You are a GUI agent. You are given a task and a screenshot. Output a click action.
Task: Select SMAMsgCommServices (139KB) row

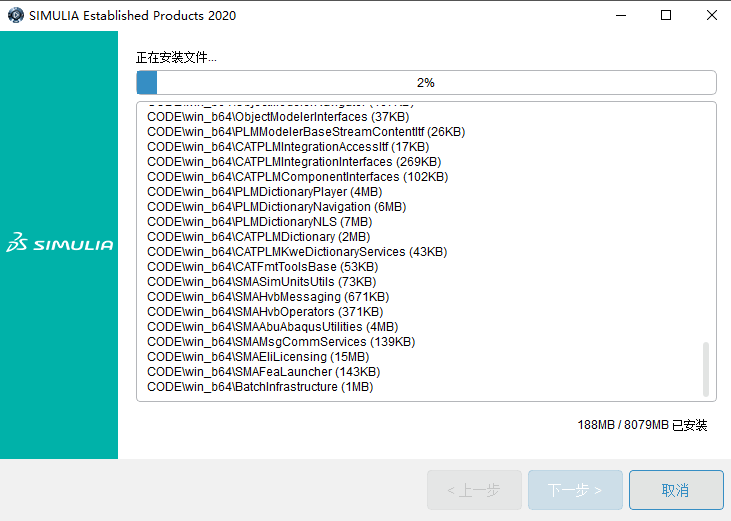tap(281, 342)
